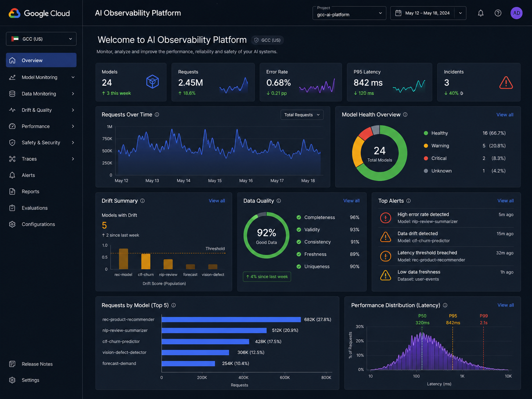Open Reports in the sidebar

point(41,191)
